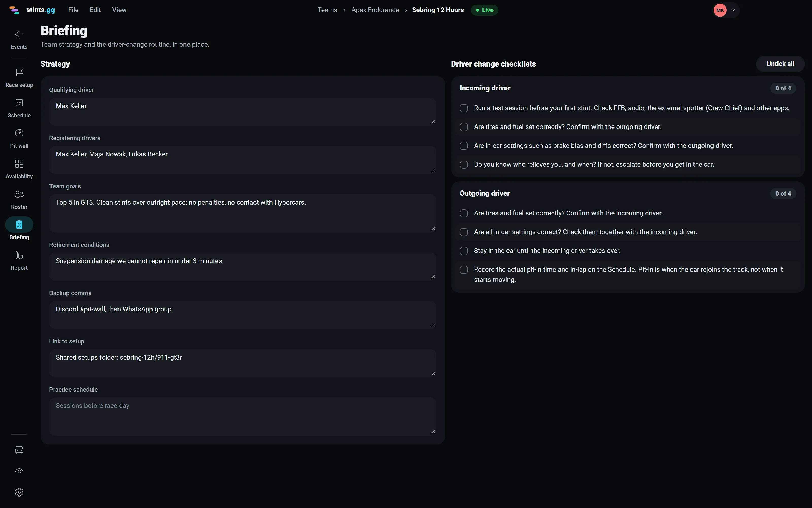The width and height of the screenshot is (812, 508).
Task: Check 'all in-car settings correct' item
Action: 464,232
